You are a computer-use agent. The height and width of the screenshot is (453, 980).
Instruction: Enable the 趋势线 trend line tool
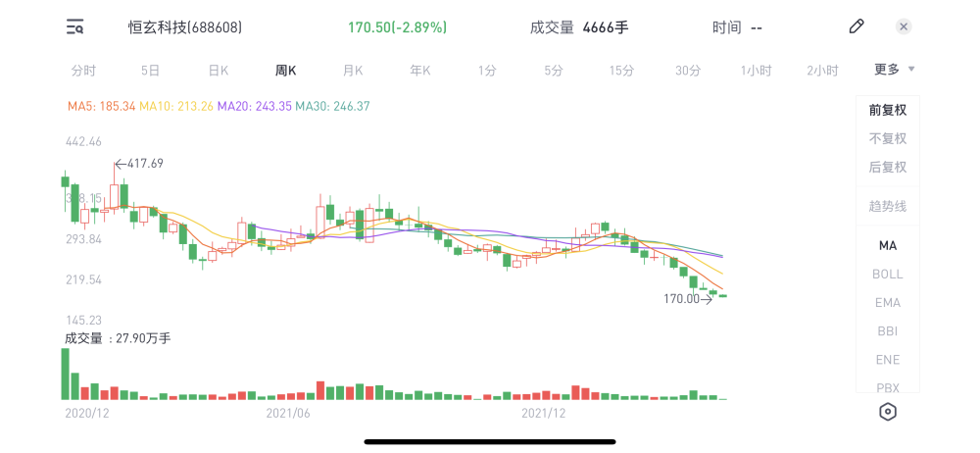pyautogui.click(x=888, y=206)
